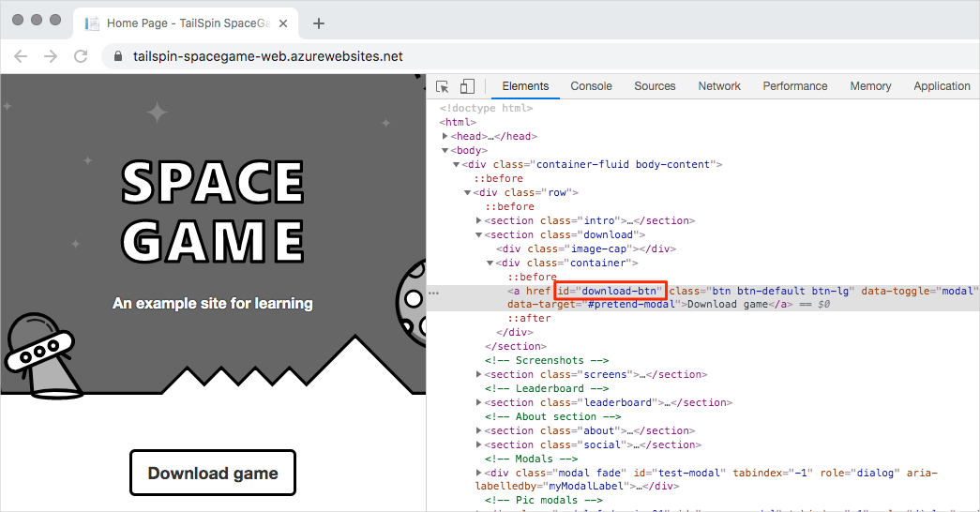Expand the section class social node

pyautogui.click(x=479, y=444)
